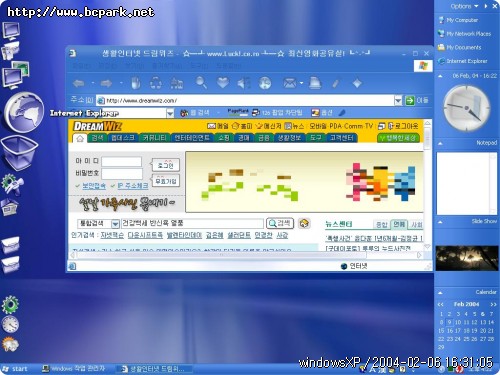This screenshot has height=375, width=500.
Task: Click inside the Notepad text area
Action: pos(464,183)
